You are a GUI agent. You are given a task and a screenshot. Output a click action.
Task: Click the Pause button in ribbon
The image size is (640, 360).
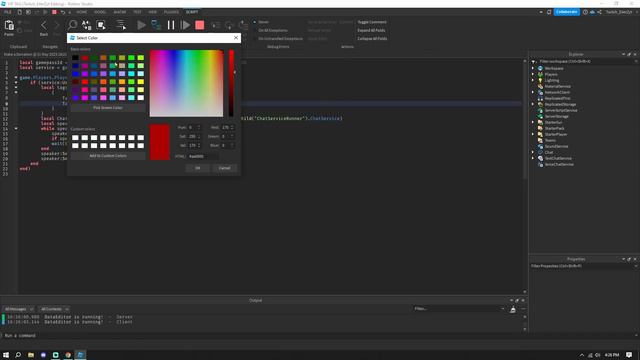(x=171, y=25)
